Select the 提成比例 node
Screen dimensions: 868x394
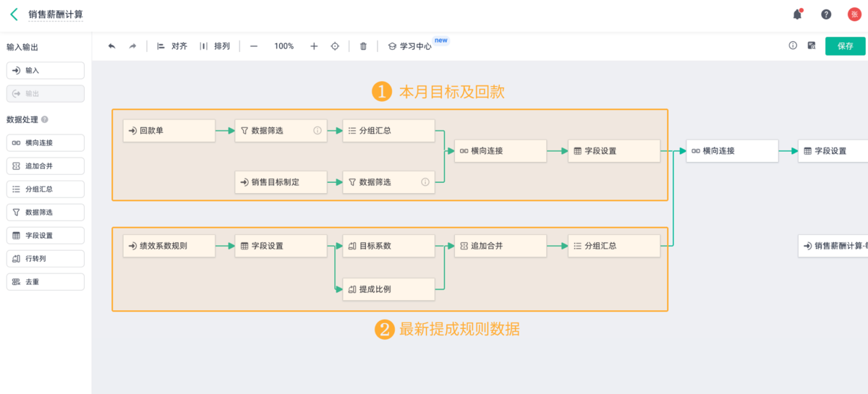tap(388, 289)
